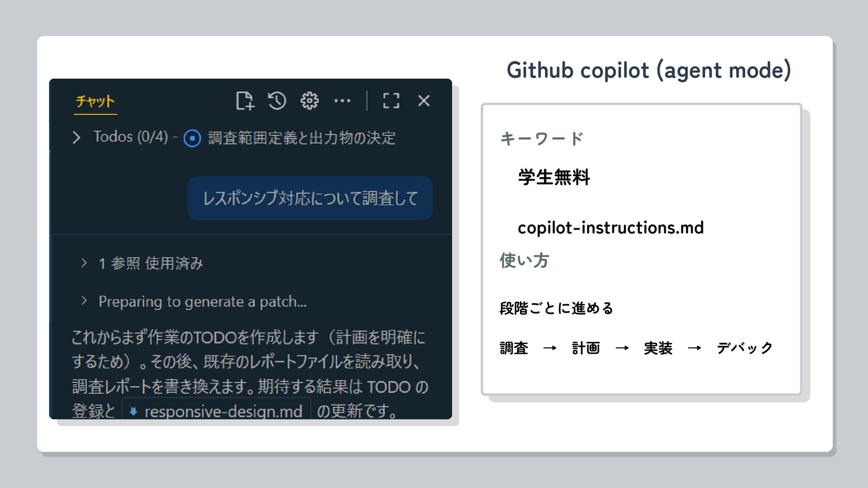Screen dimensions: 868x488
Task: Close the chat panel with X
Action: pos(424,101)
